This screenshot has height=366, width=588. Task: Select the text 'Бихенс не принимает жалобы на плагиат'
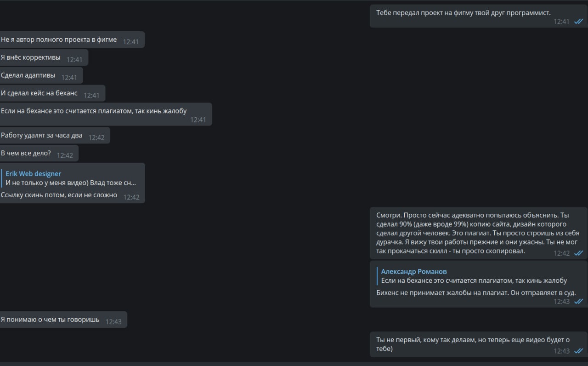[x=476, y=293]
